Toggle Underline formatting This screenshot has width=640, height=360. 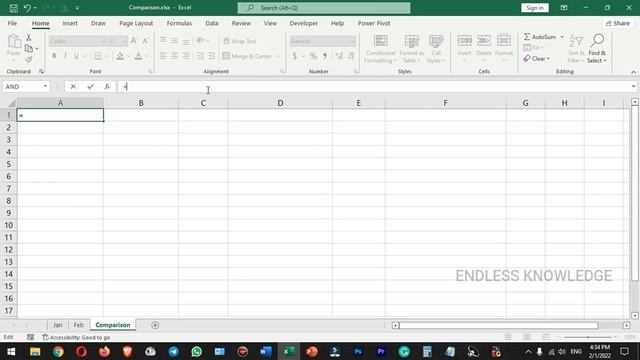click(x=76, y=56)
